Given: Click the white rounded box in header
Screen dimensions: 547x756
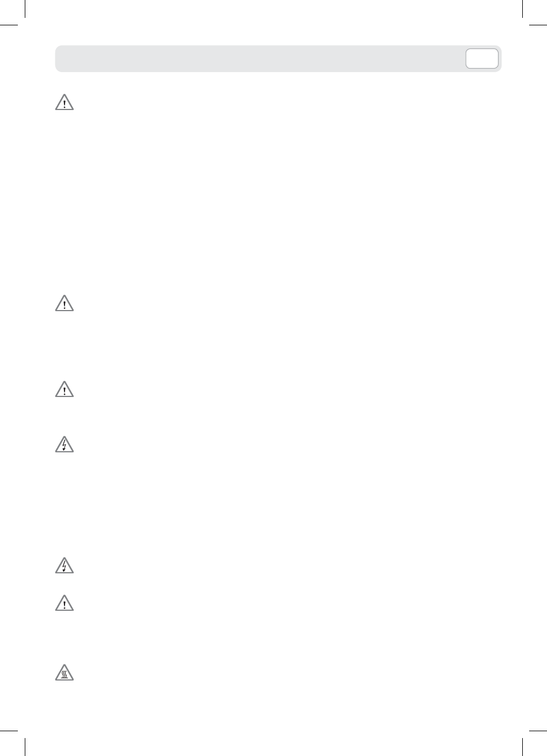Looking at the screenshot, I should [x=482, y=59].
